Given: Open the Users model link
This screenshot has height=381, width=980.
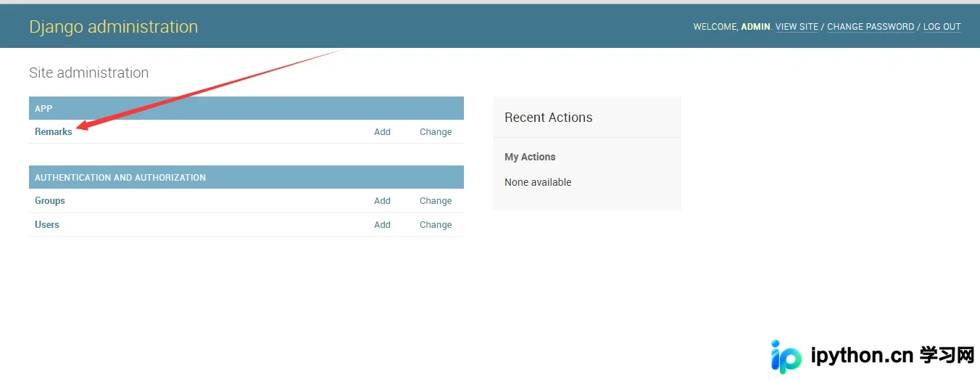Looking at the screenshot, I should point(47,225).
